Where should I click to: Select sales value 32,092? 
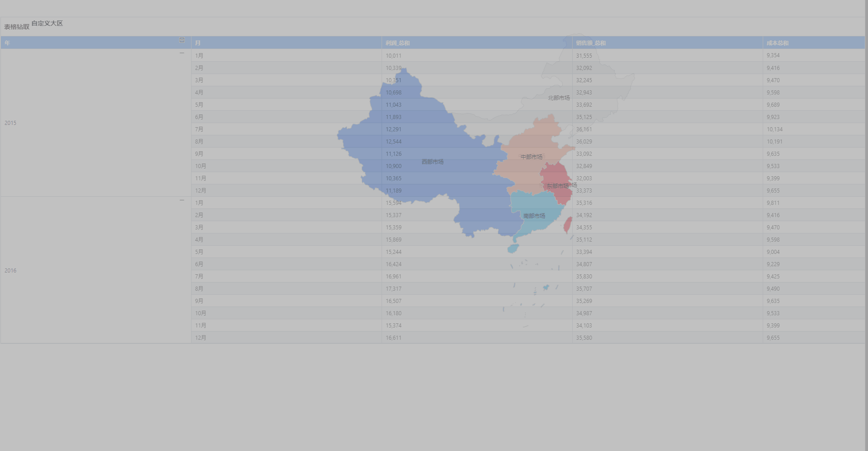(584, 68)
